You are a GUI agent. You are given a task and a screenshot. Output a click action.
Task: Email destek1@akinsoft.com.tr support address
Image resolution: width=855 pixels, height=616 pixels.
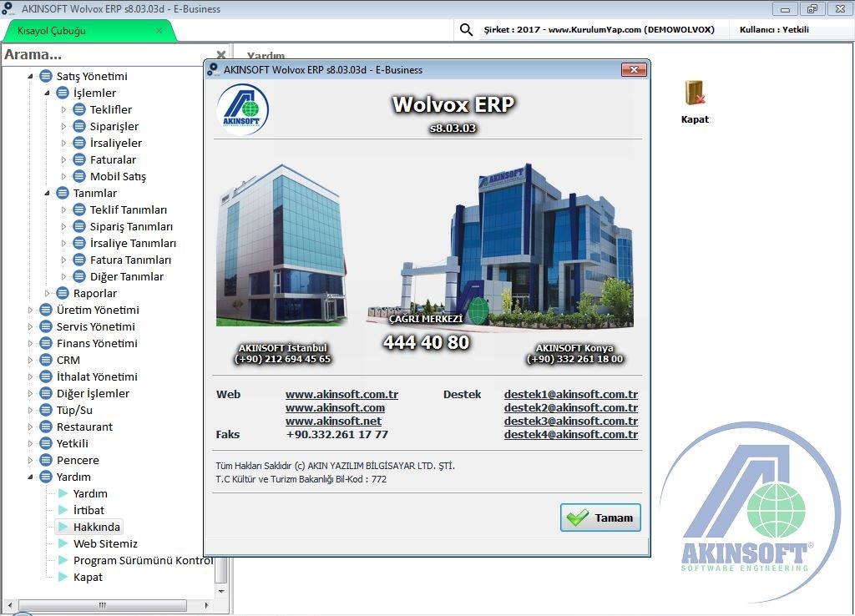tap(571, 394)
